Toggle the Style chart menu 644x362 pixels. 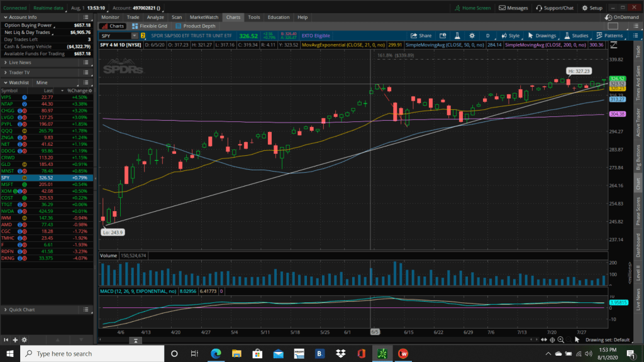510,36
